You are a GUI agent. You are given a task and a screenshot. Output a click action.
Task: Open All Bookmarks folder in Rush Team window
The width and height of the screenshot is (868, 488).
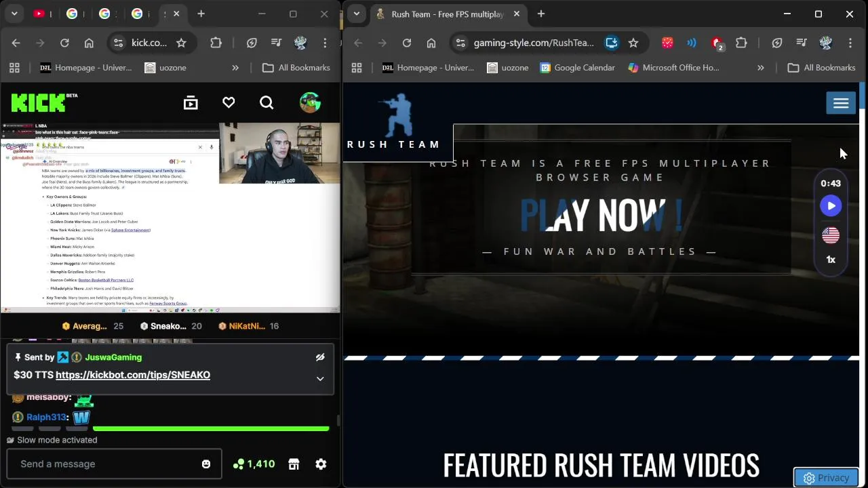click(x=822, y=68)
